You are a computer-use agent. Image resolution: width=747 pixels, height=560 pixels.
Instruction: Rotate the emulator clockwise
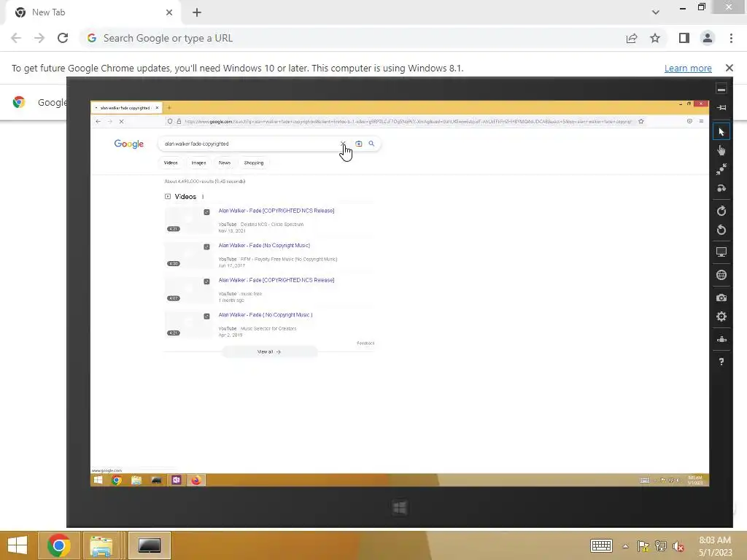[721, 211]
